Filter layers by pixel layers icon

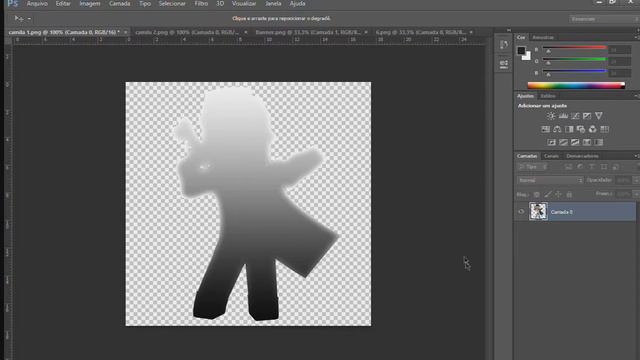pos(568,167)
